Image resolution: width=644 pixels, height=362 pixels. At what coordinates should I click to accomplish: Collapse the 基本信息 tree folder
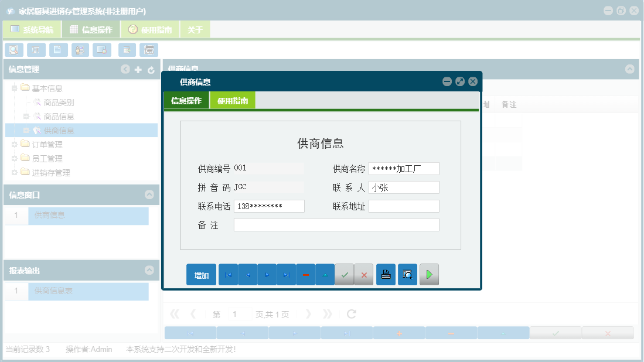click(x=15, y=88)
